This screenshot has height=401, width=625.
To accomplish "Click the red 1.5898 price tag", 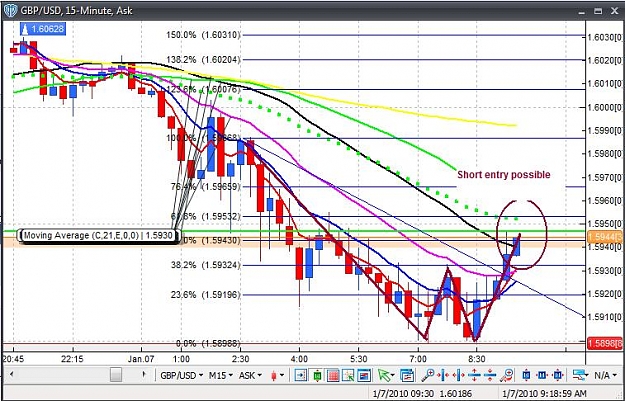I will (605, 343).
